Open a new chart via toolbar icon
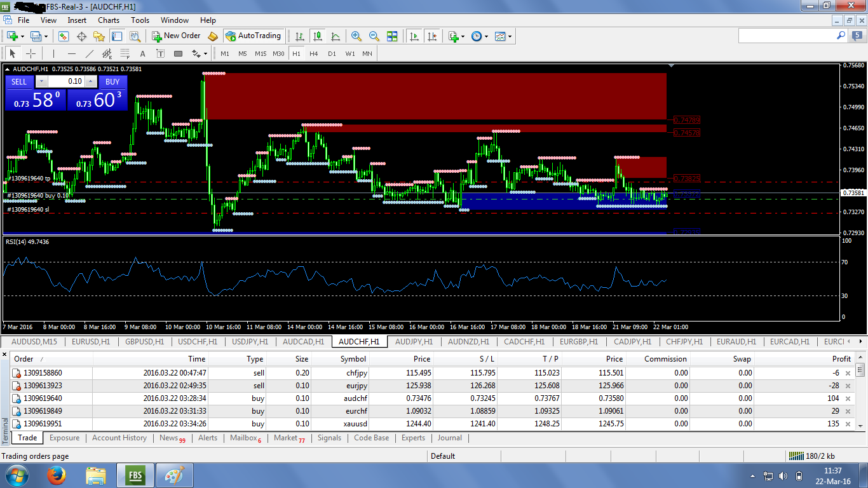This screenshot has height=488, width=868. point(11,36)
